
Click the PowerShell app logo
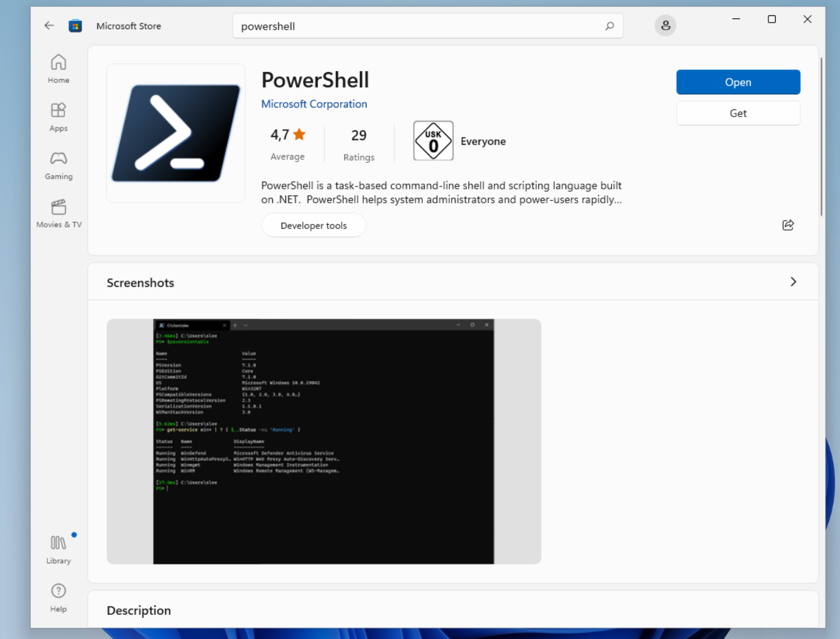pyautogui.click(x=176, y=133)
